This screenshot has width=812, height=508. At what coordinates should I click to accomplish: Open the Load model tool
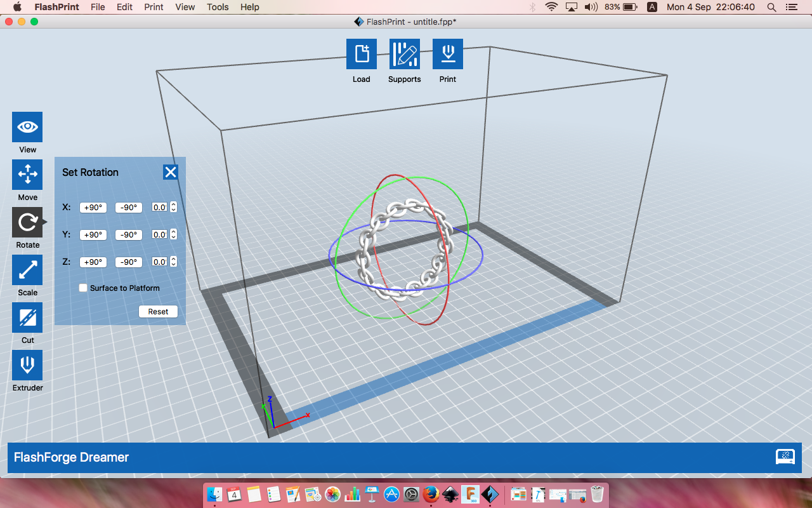(362, 54)
